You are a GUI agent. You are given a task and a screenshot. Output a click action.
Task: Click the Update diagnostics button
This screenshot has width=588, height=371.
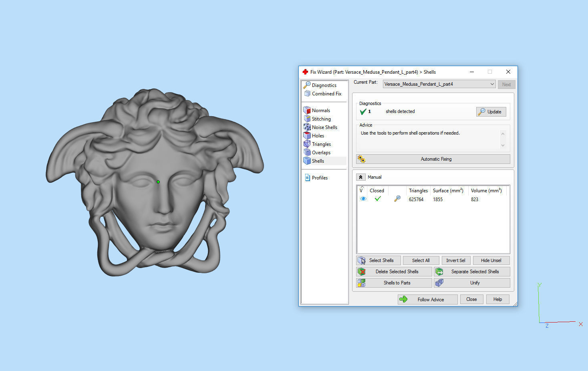[491, 112]
